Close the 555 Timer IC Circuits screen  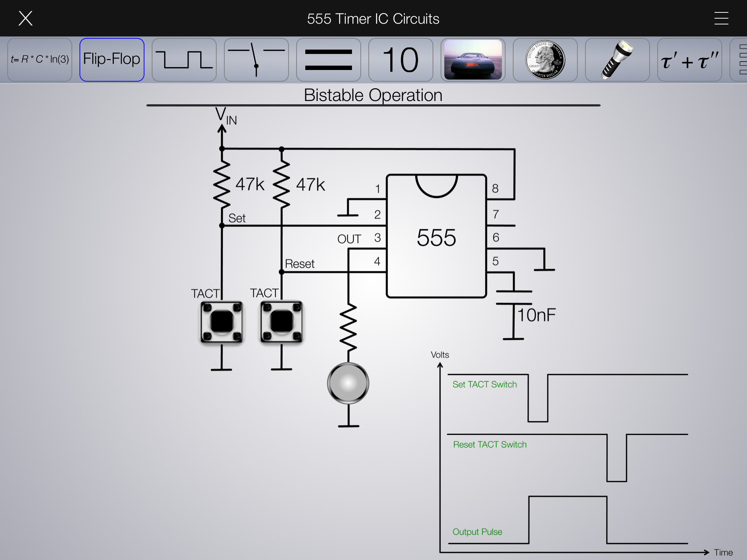26,18
